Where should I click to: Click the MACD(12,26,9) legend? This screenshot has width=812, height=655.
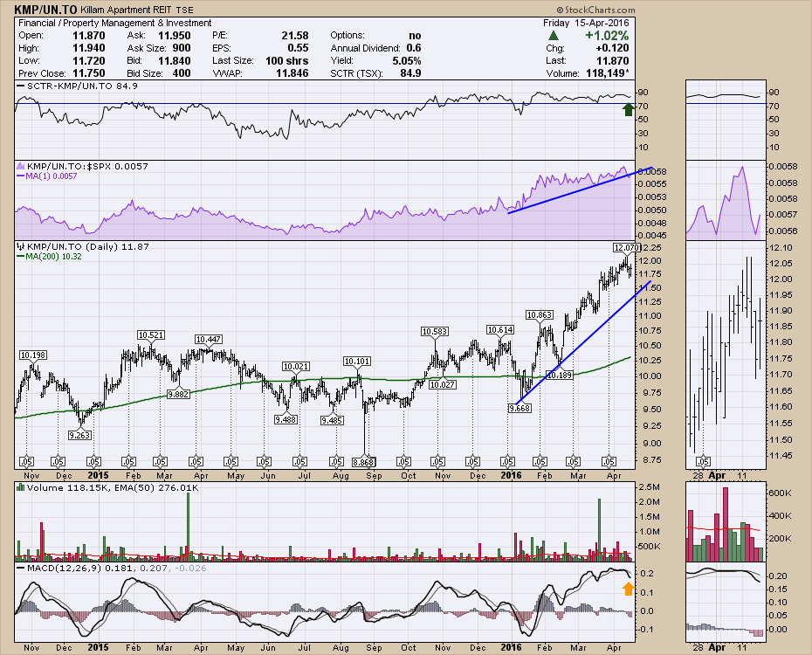click(x=112, y=568)
